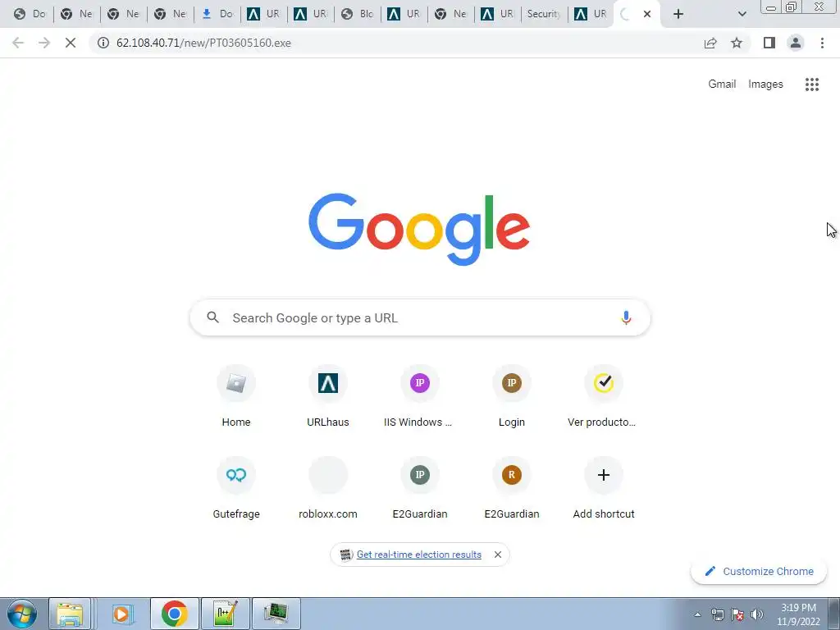Open Windows Media Player from taskbar
The height and width of the screenshot is (630, 840).
[x=121, y=614]
